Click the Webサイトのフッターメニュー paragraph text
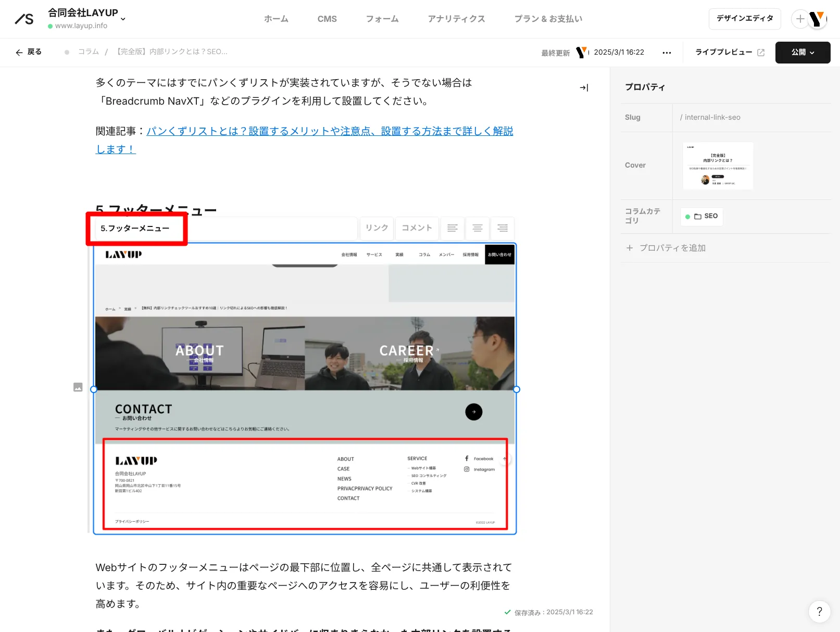Viewport: 840px width, 632px height. point(304,586)
